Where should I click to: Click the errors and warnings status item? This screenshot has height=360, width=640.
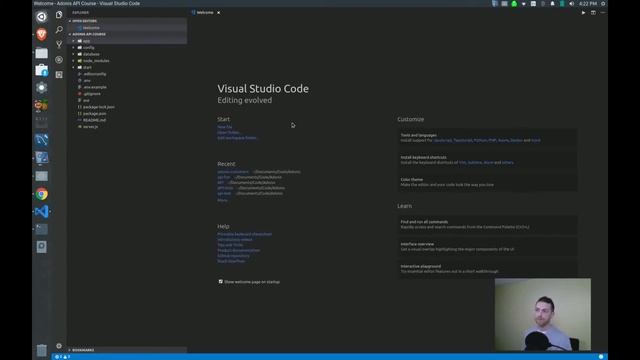[x=62, y=357]
